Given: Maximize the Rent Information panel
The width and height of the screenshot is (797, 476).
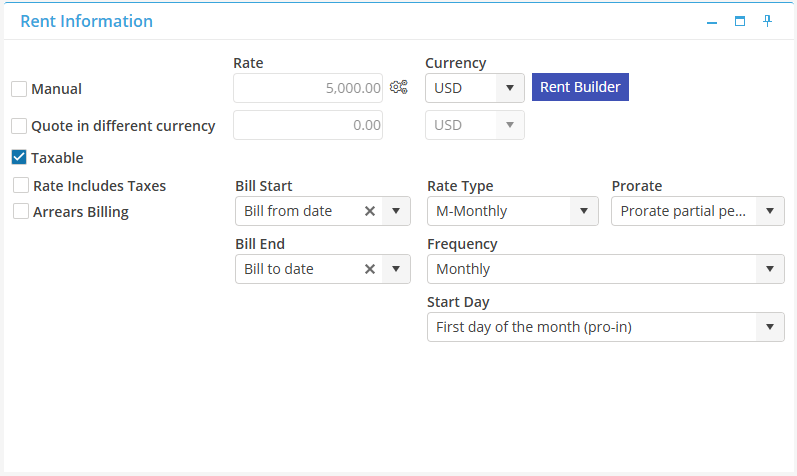Looking at the screenshot, I should pyautogui.click(x=740, y=21).
